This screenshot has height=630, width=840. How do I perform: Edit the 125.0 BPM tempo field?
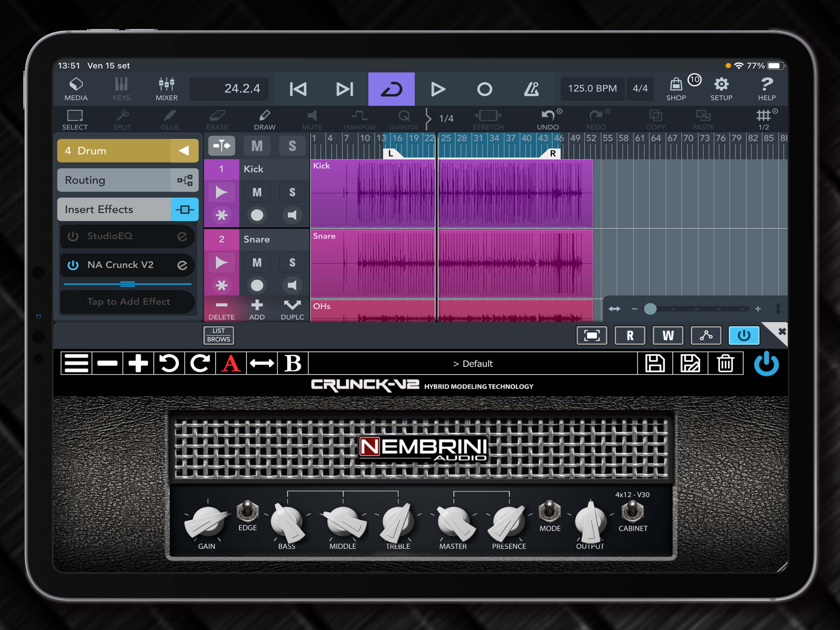[x=592, y=89]
